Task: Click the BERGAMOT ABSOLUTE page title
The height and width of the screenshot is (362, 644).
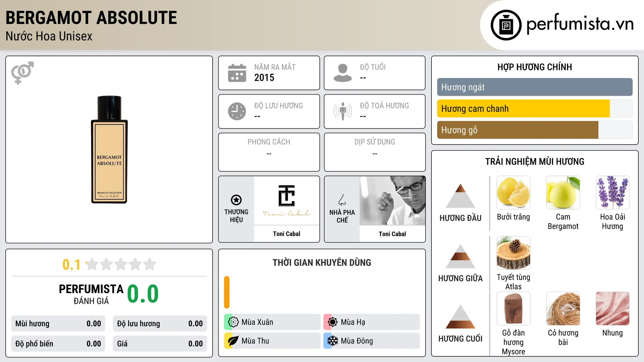Action: point(91,18)
